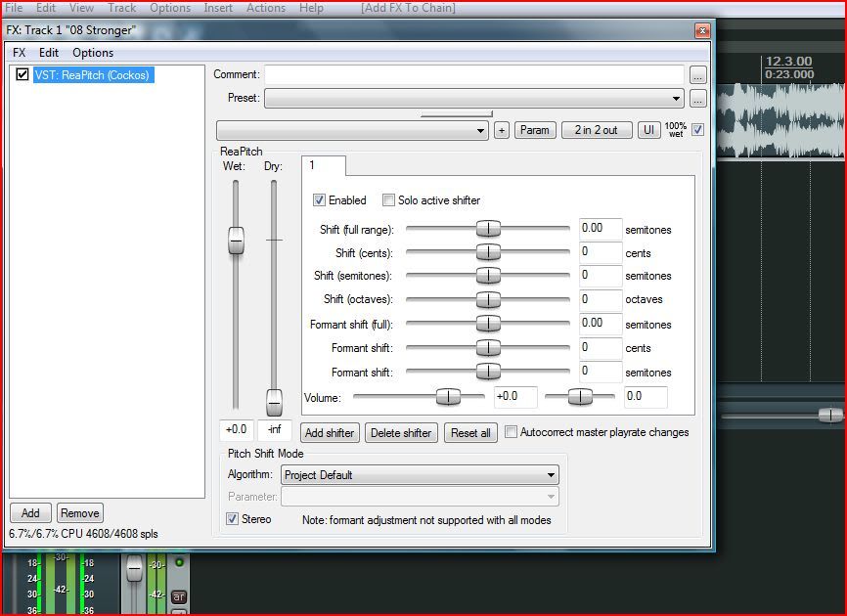Click the UI button
The height and width of the screenshot is (616, 847).
click(x=648, y=130)
